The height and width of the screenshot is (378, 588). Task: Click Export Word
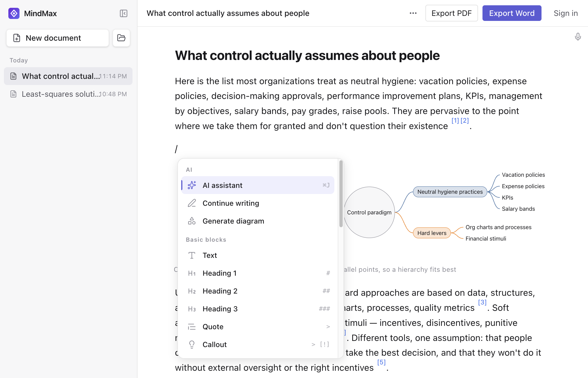512,13
